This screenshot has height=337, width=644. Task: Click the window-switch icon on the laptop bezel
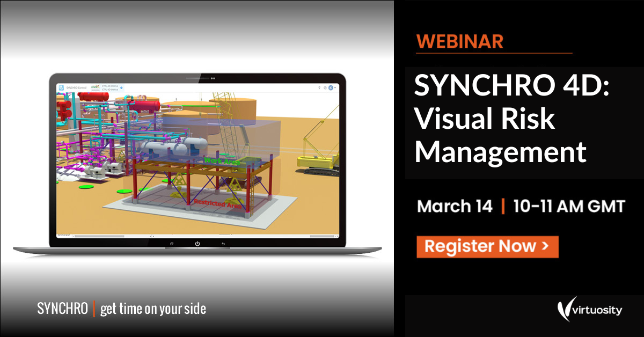[172, 243]
